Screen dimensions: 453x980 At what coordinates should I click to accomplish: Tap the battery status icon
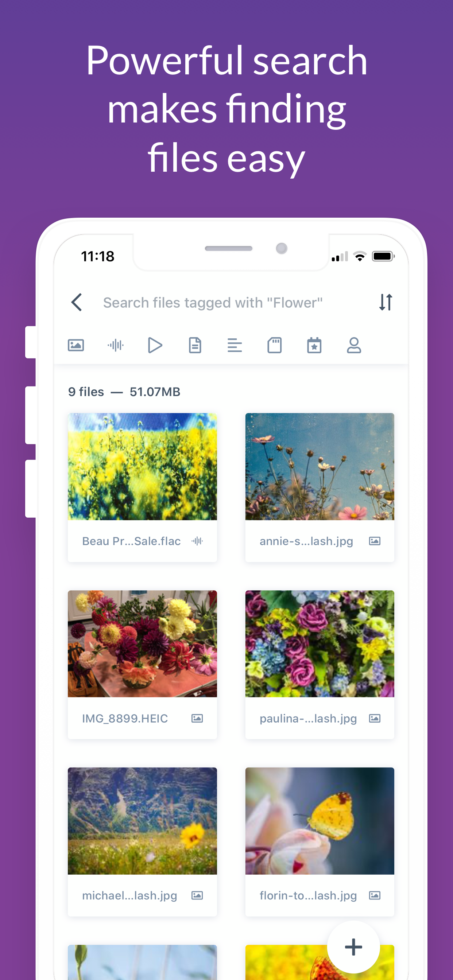(x=383, y=256)
